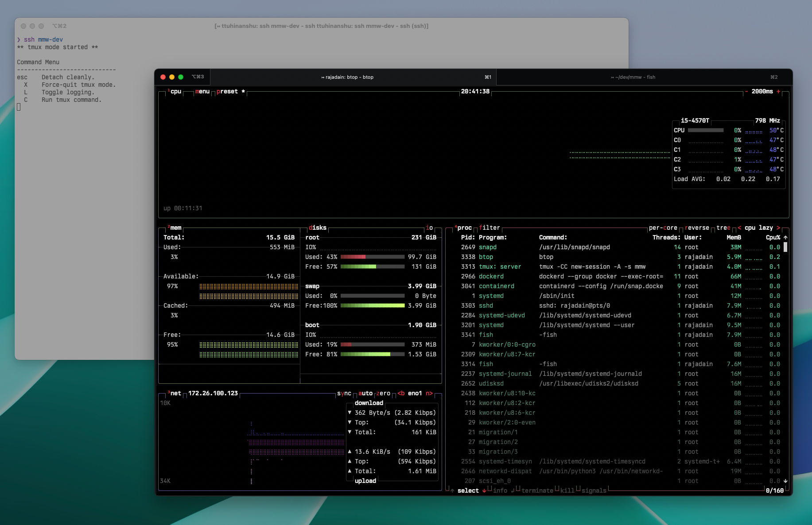This screenshot has height=525, width=812.
Task: Select next network interface with n>
Action: [x=429, y=394]
